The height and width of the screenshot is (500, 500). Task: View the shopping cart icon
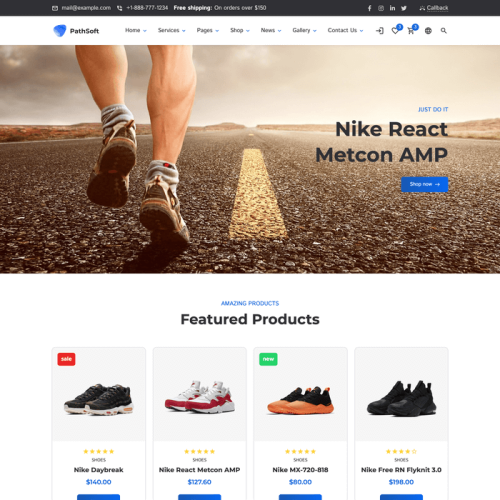click(411, 31)
